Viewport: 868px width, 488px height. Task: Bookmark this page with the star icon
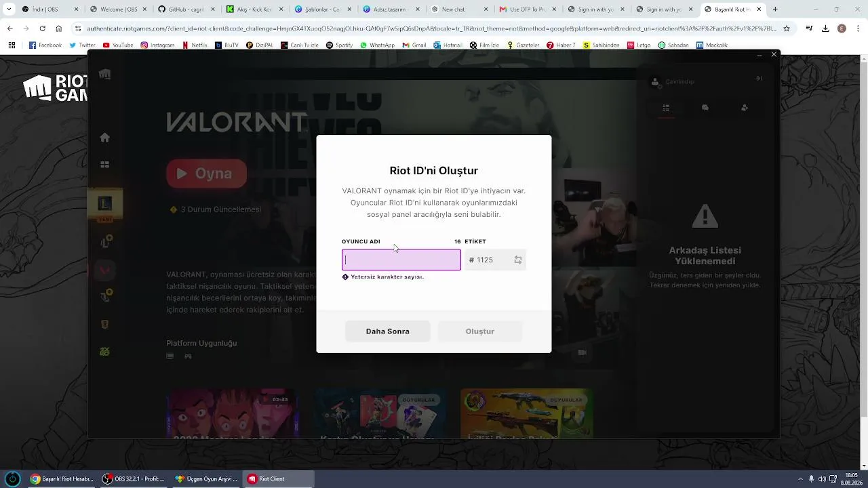(787, 28)
